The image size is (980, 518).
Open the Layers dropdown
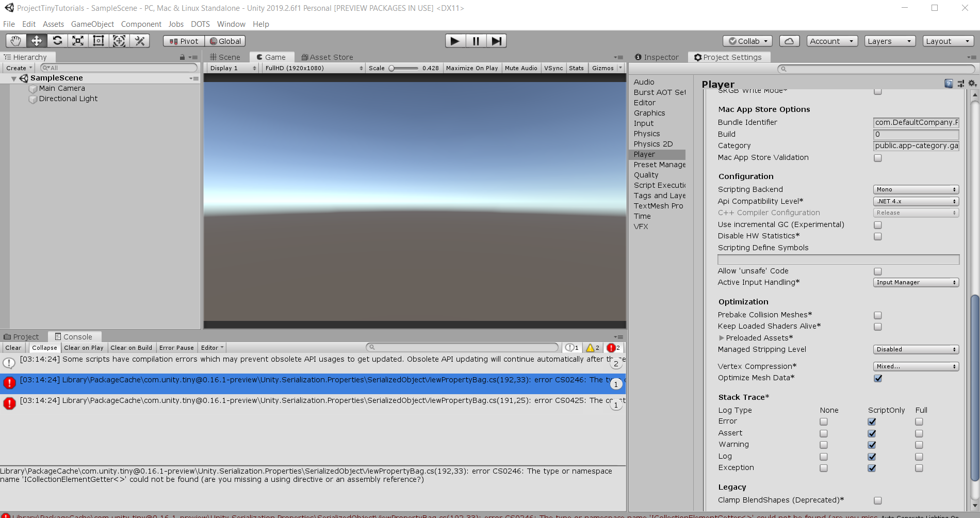[x=890, y=41]
